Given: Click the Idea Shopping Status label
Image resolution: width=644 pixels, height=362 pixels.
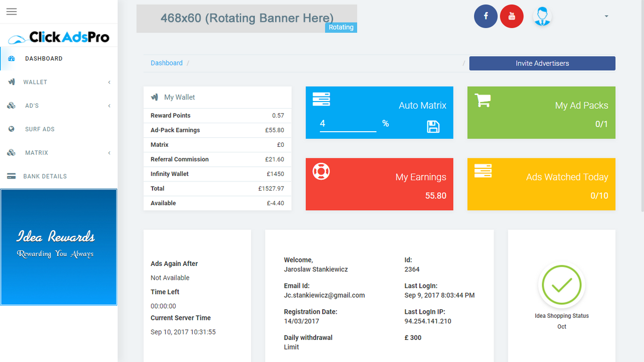Looking at the screenshot, I should (561, 316).
